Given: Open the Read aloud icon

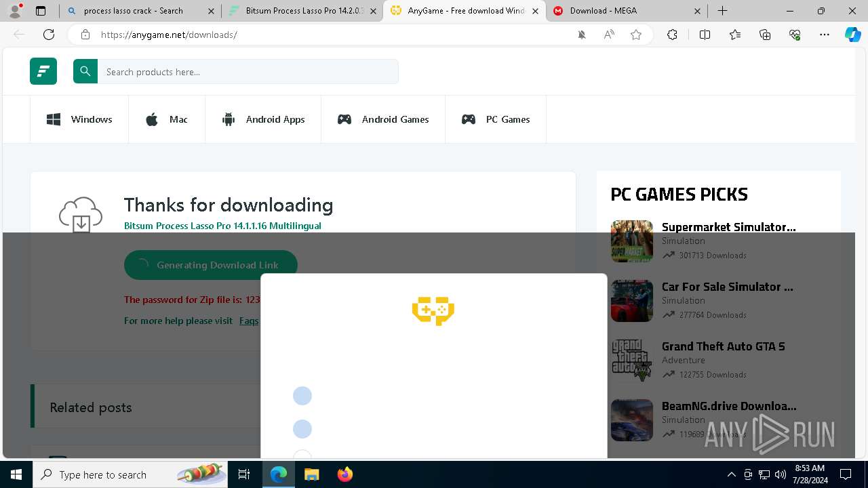Looking at the screenshot, I should click(x=609, y=35).
